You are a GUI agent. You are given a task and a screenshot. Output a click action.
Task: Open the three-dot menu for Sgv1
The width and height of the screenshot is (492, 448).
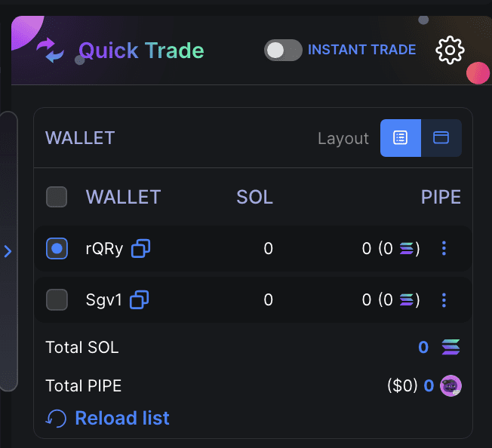tap(444, 300)
